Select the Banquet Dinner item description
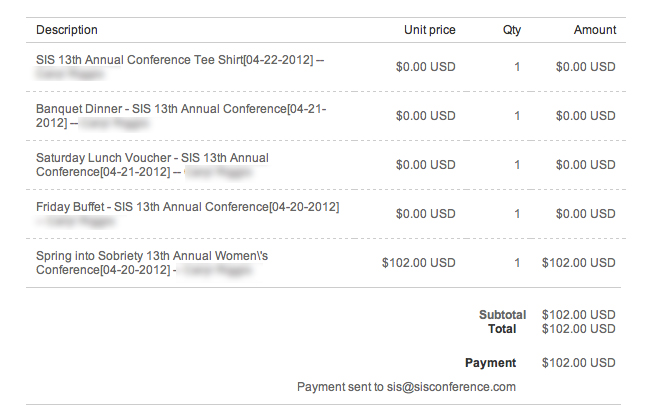Image resolution: width=669 pixels, height=405 pixels. (x=181, y=116)
